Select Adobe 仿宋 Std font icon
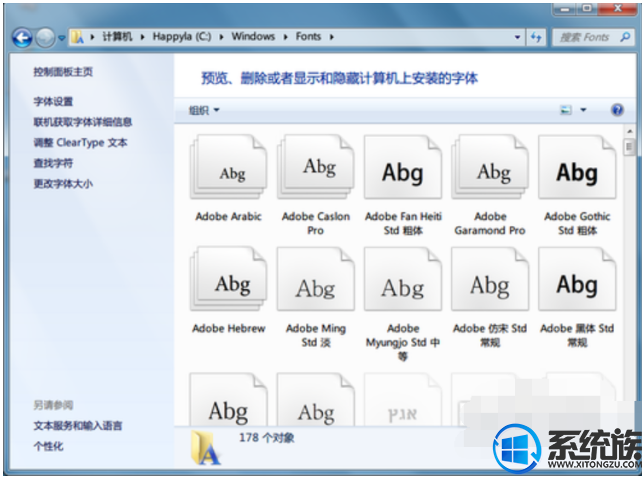The image size is (642, 477). [x=490, y=279]
